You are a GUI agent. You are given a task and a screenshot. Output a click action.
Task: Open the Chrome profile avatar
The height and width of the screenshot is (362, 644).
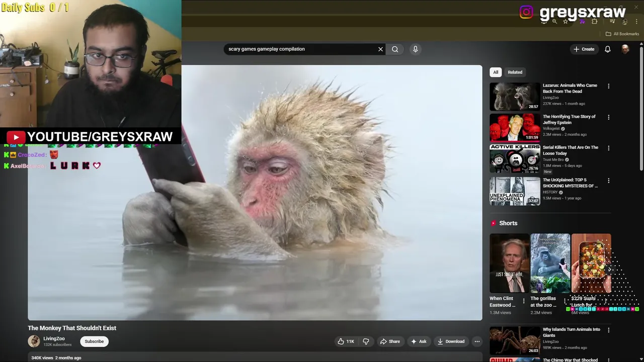pyautogui.click(x=624, y=22)
